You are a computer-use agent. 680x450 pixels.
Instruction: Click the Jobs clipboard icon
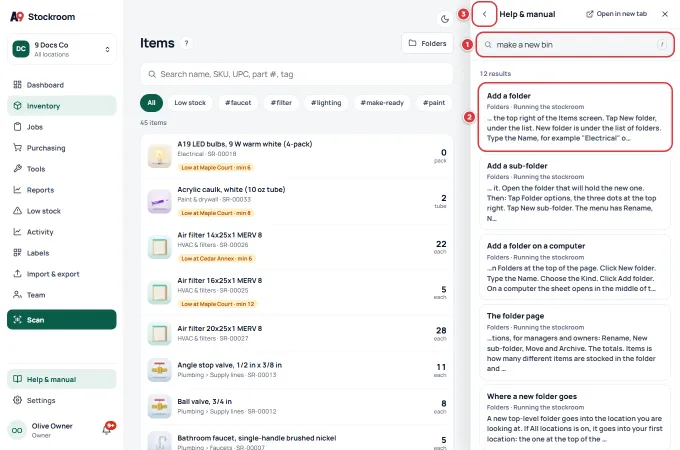(17, 127)
